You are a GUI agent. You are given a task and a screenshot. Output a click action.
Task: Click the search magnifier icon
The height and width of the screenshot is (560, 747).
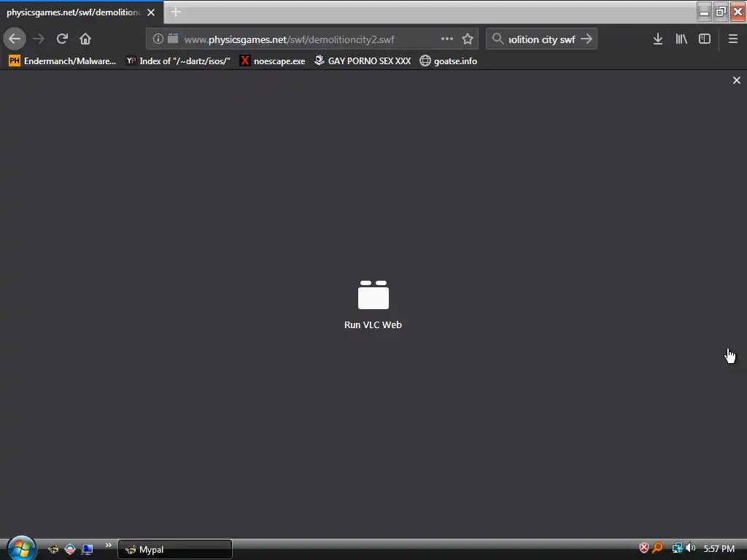498,39
